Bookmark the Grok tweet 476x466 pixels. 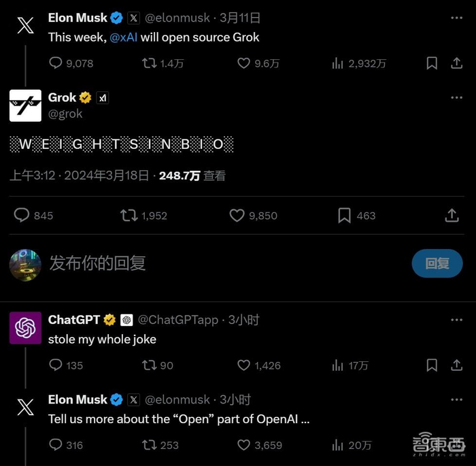[345, 216]
